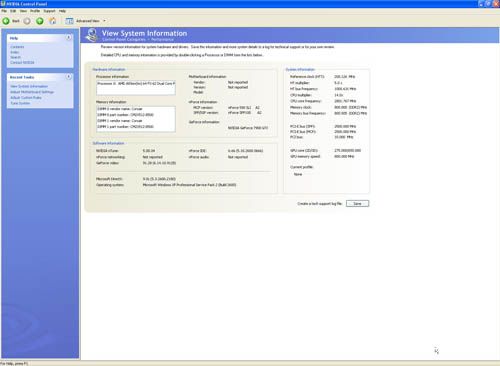Click the Operating system value text

(x=189, y=185)
